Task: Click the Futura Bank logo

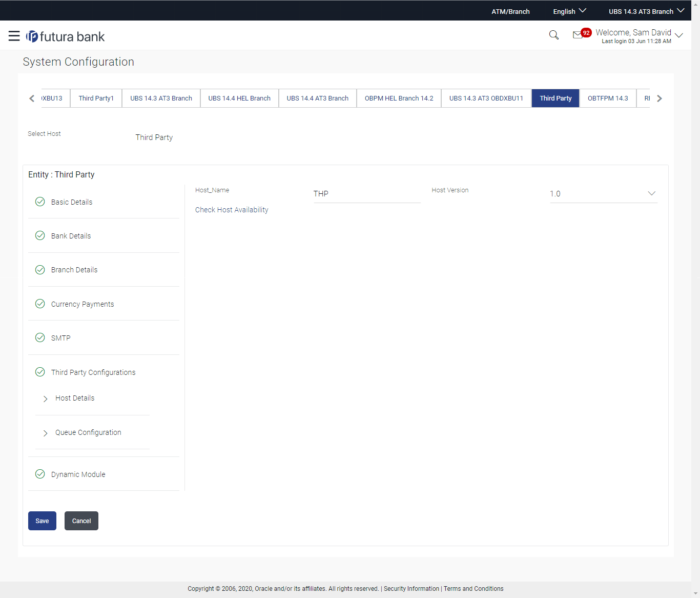Action: tap(66, 36)
